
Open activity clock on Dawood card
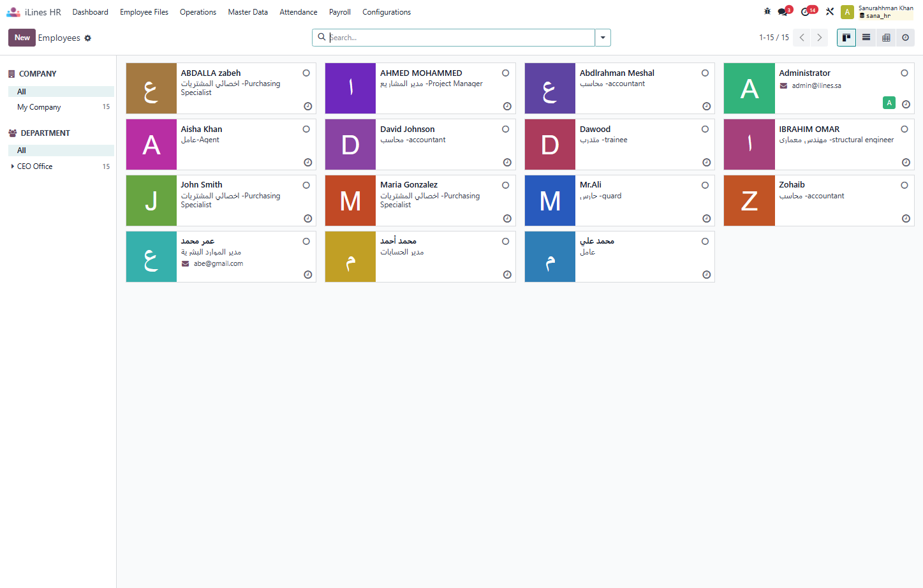tap(707, 163)
